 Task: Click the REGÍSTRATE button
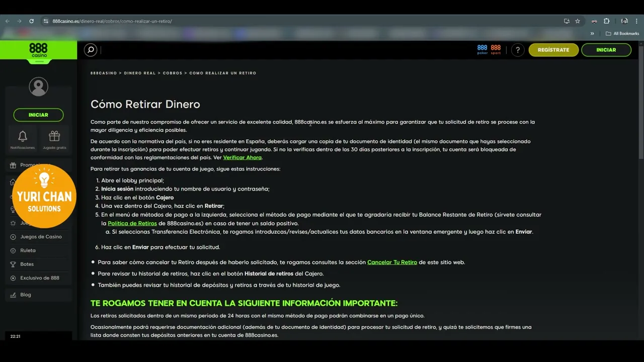[553, 50]
